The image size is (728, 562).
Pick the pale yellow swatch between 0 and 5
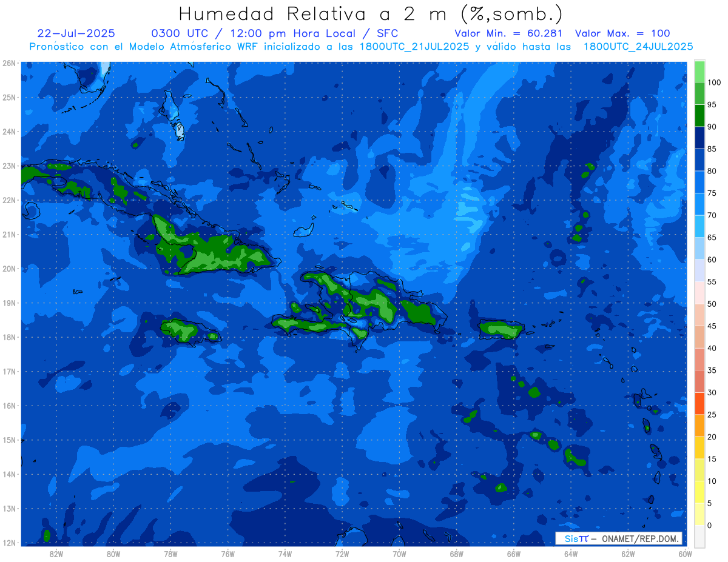699,514
